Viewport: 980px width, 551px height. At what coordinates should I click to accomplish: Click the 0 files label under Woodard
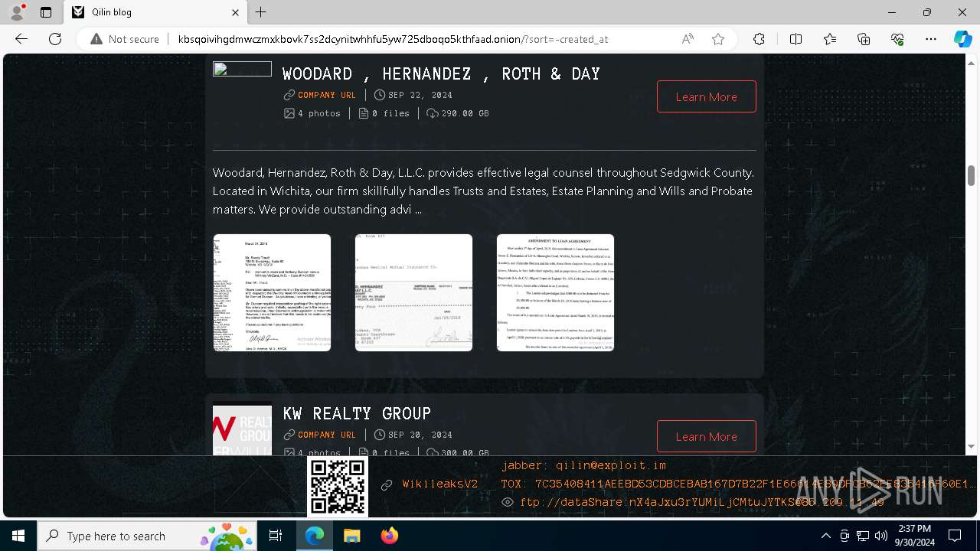pos(390,113)
